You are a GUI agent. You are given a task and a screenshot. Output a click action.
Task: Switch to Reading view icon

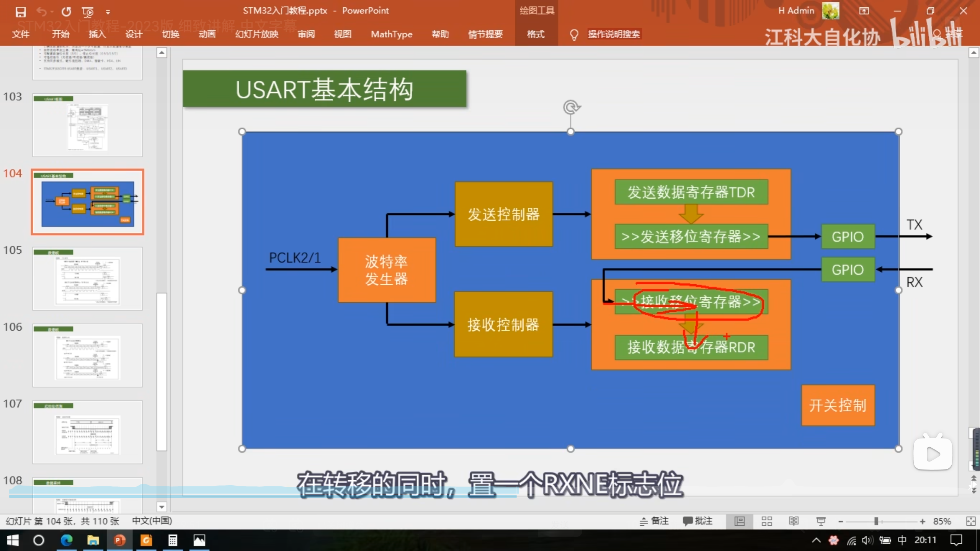794,521
